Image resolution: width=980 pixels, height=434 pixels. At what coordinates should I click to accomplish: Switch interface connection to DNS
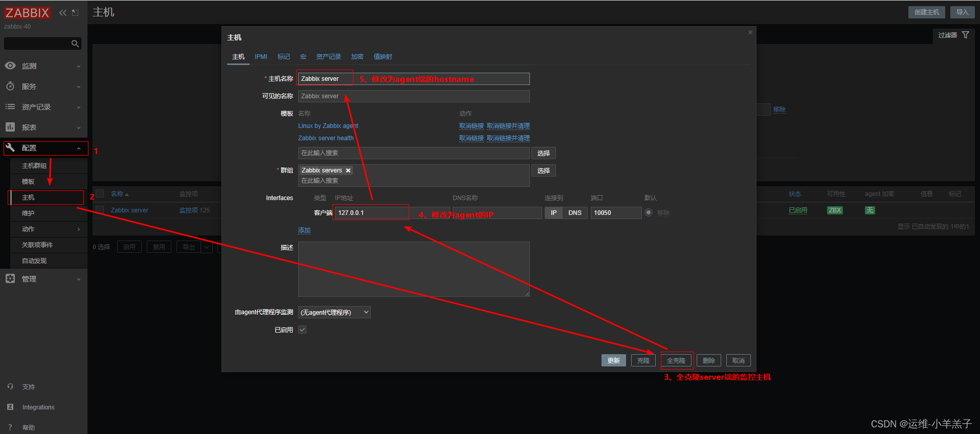575,213
